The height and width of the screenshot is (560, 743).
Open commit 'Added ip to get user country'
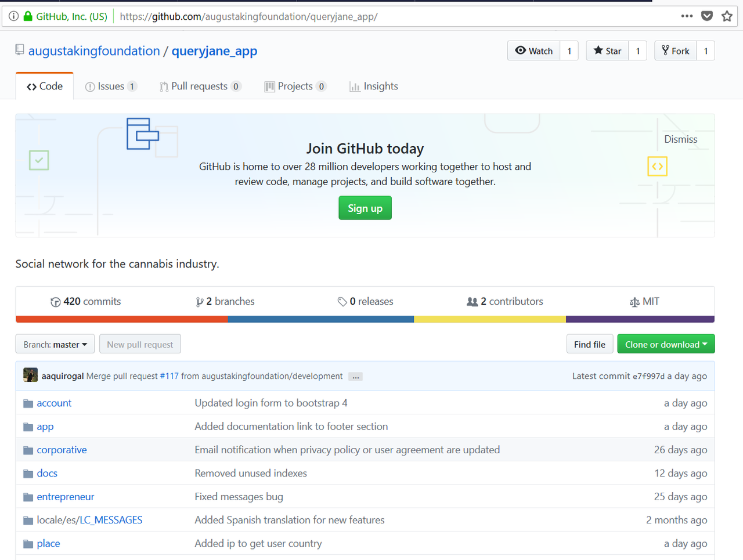tap(258, 543)
